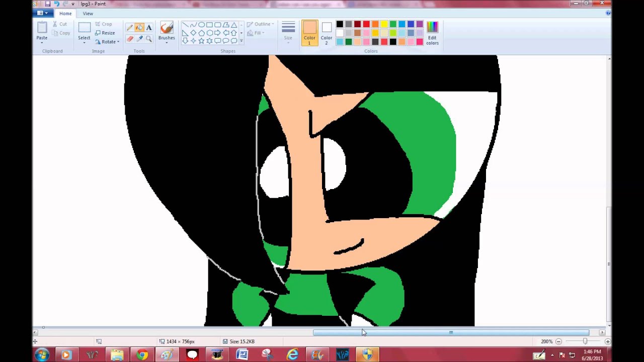Choose the Cloud callout shape
644x362 pixels.
tap(234, 41)
